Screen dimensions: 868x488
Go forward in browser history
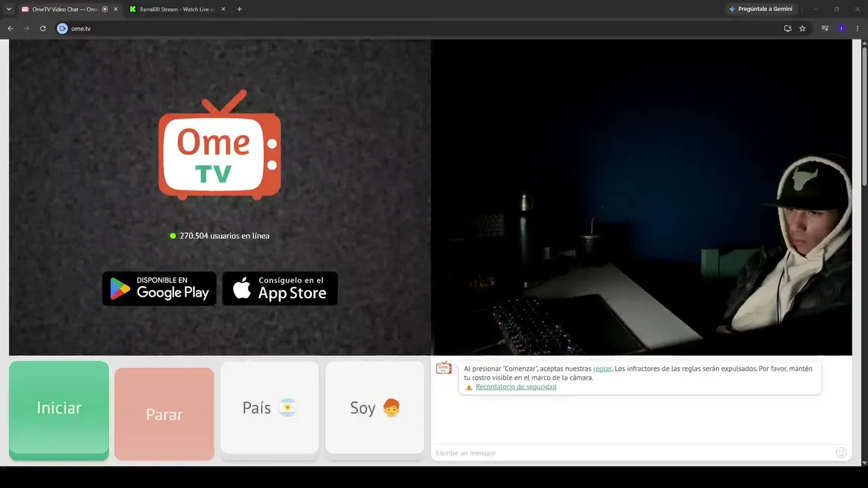pyautogui.click(x=26, y=28)
